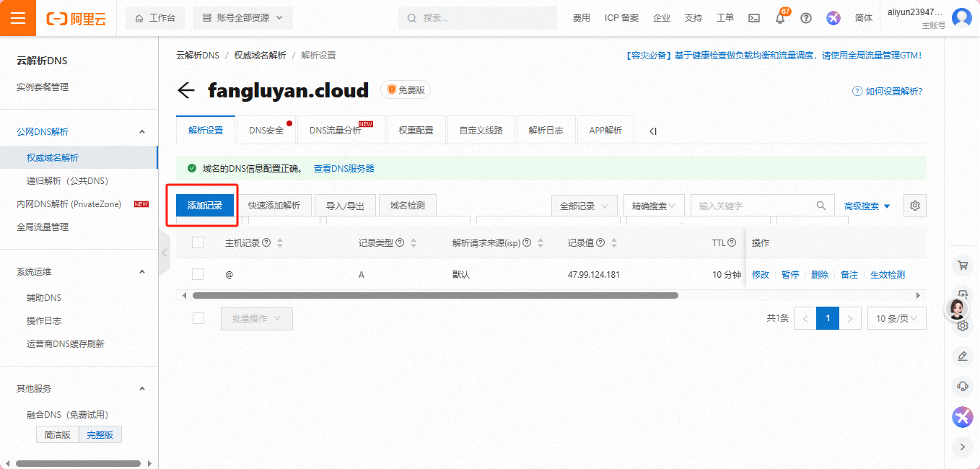Viewport: 980px width, 469px height.
Task: Open the help question-mark icon in header
Action: [806, 18]
